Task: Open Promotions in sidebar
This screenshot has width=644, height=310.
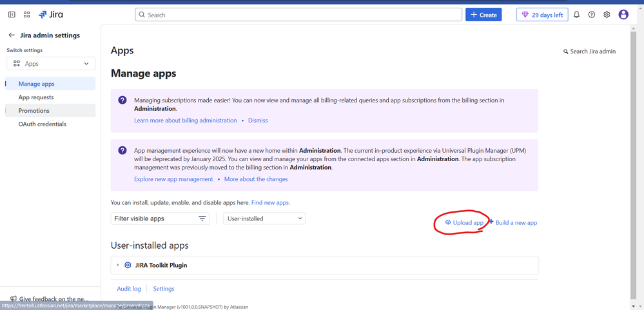Action: tap(50, 110)
